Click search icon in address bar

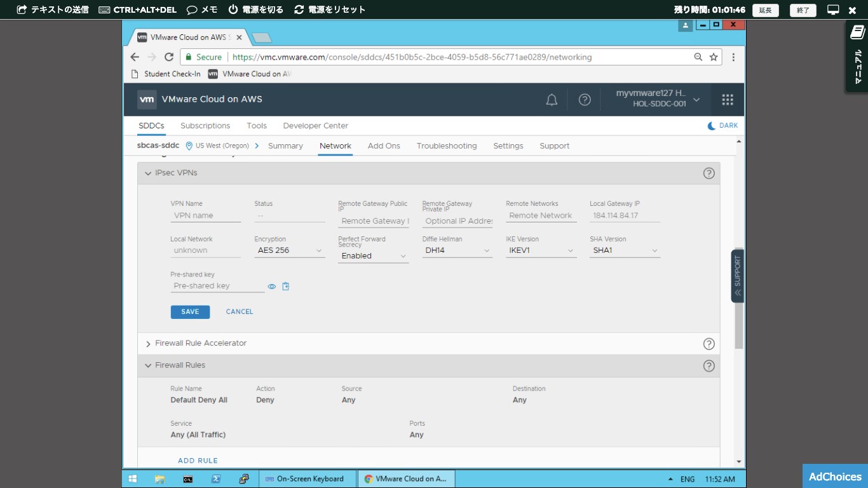[x=698, y=57]
